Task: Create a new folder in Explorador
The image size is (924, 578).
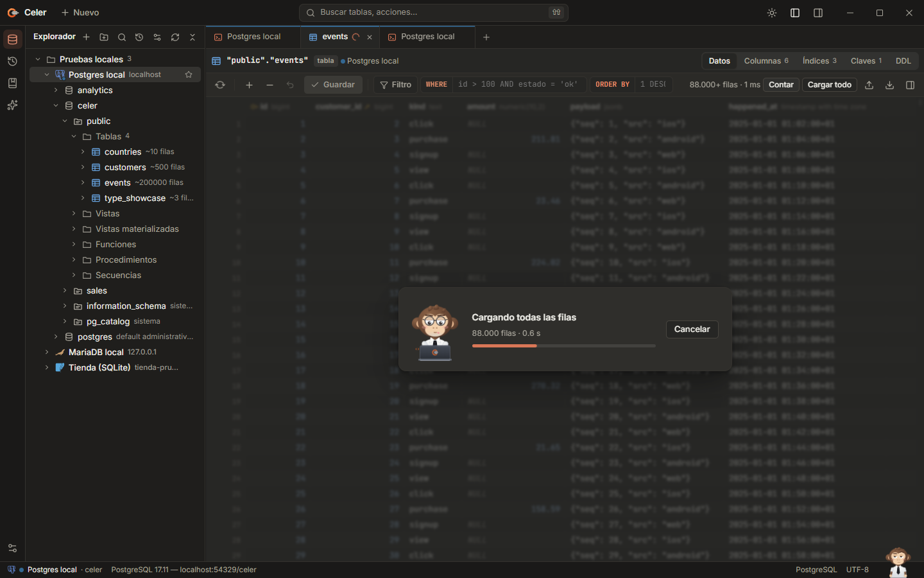Action: 104,37
